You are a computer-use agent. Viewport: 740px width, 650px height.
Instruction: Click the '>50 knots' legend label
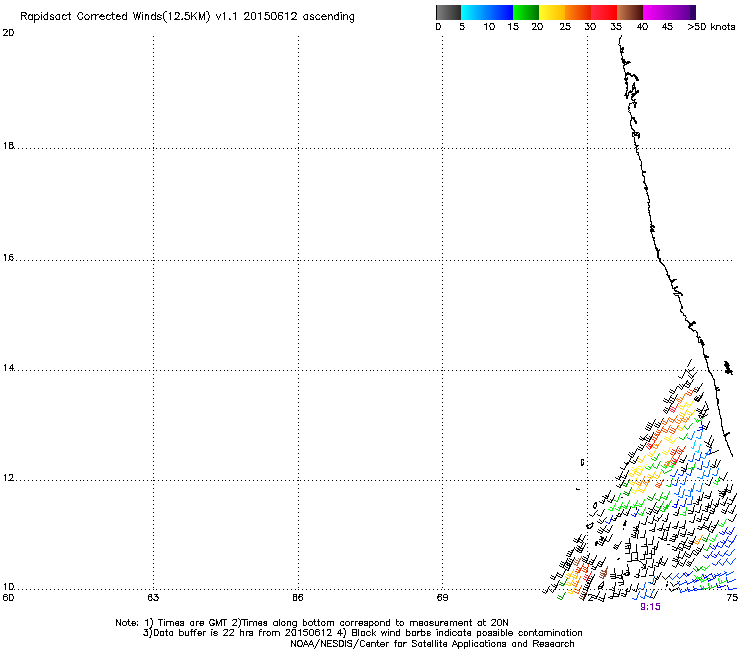coord(711,27)
